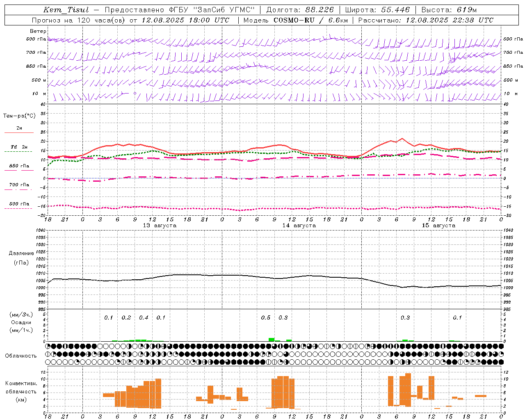The height and width of the screenshot is (420, 525).
Task: Click the red solid 2м legend line
Action: (19, 133)
